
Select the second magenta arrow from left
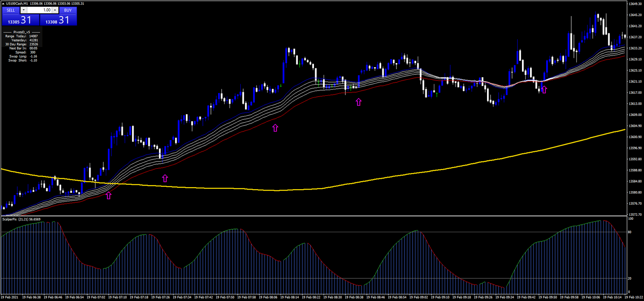165,178
